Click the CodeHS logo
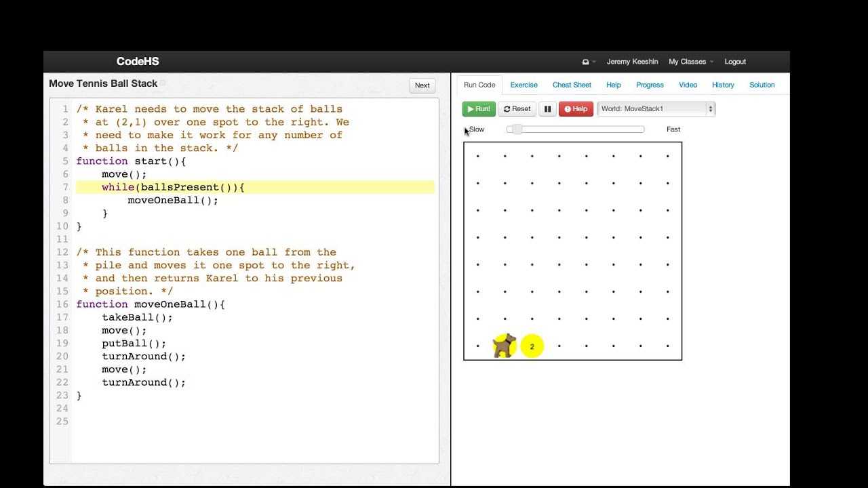 [138, 61]
